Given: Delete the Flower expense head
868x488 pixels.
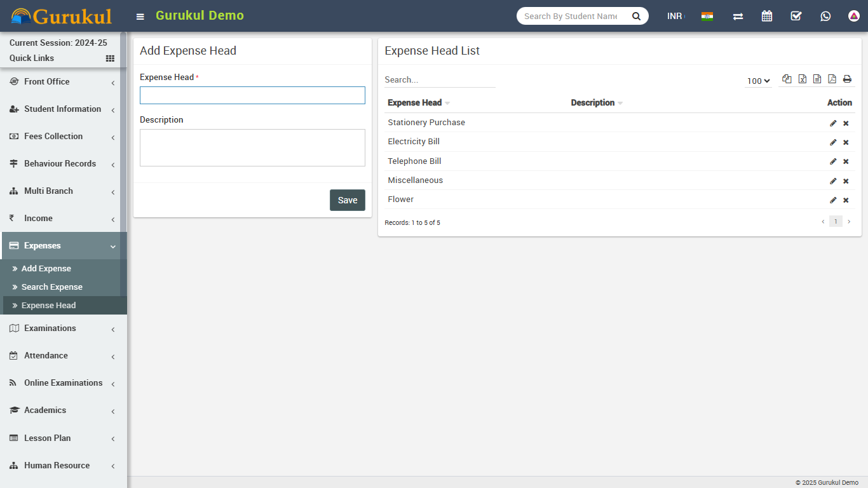Looking at the screenshot, I should pyautogui.click(x=846, y=200).
